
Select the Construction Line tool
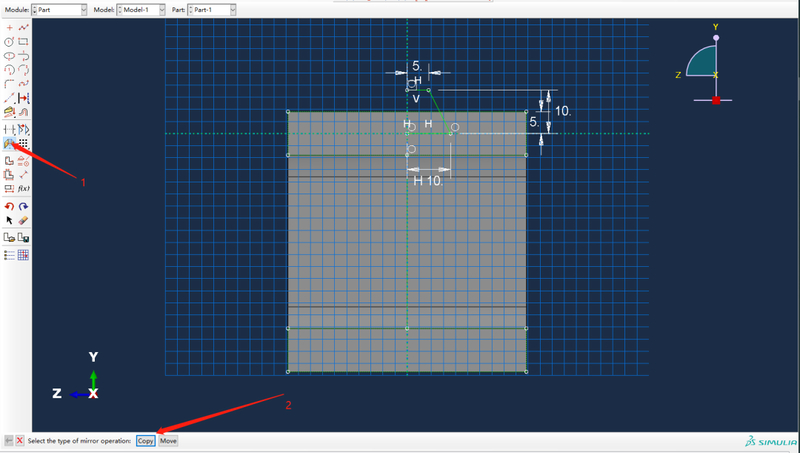(9, 98)
